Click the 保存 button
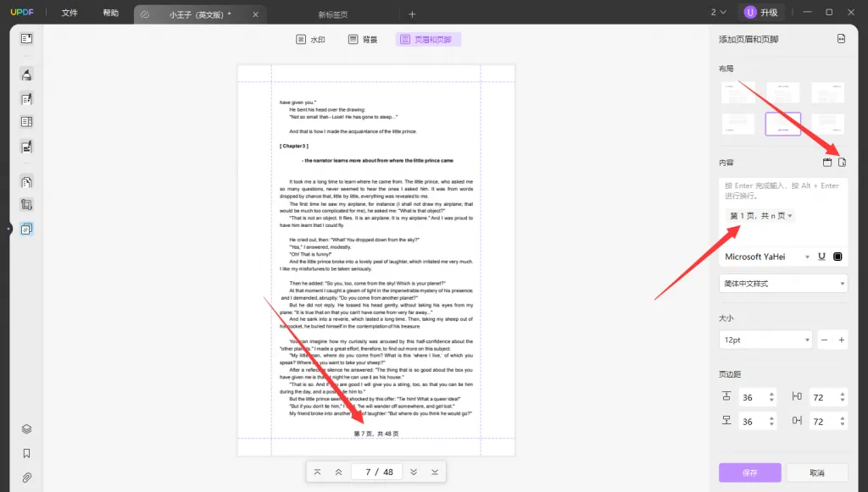The image size is (868, 492). 750,473
